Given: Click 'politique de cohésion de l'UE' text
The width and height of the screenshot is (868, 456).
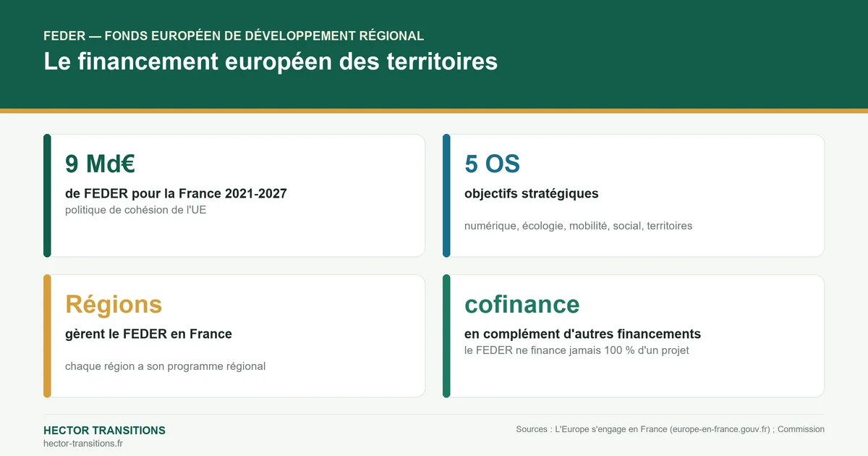Looking at the screenshot, I should pyautogui.click(x=135, y=210).
